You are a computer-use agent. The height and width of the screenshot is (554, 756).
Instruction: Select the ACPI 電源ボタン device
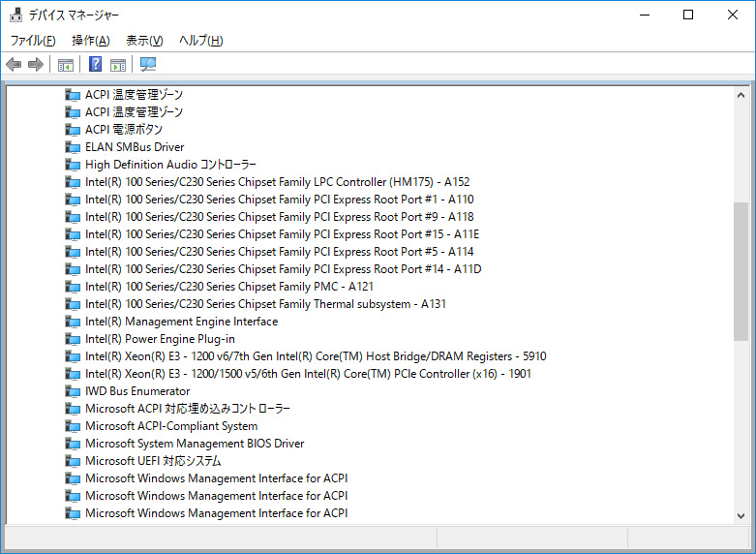pos(124,130)
